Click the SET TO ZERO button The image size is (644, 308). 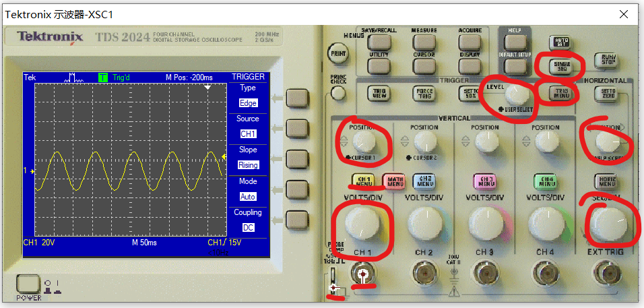tap(608, 93)
